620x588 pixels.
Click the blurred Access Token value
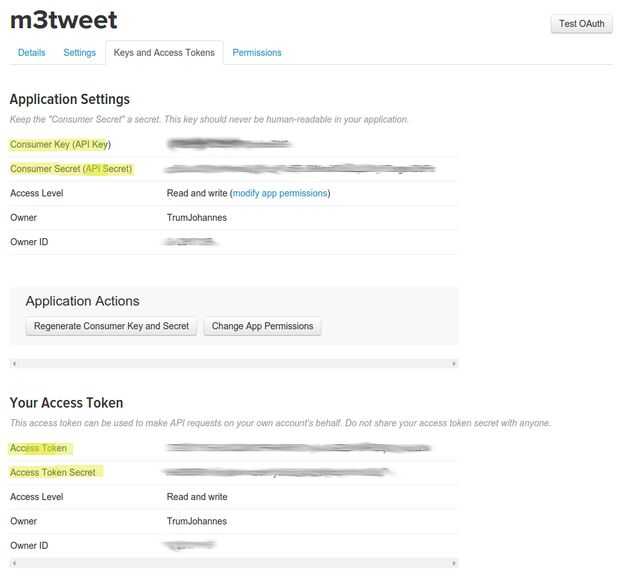[x=298, y=448]
